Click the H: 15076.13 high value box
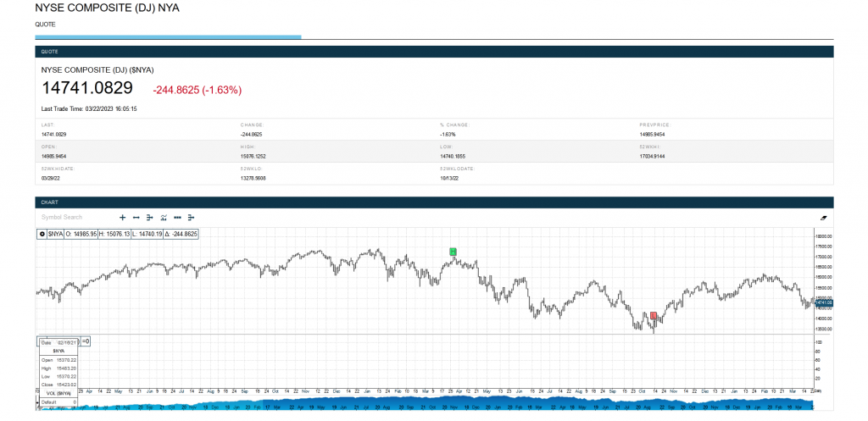This screenshot has width=868, height=421. click(x=114, y=234)
